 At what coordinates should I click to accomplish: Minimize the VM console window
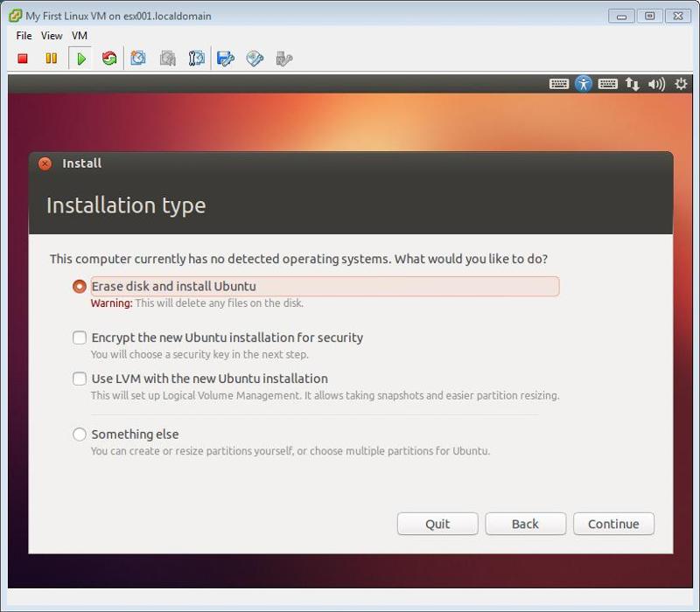point(621,16)
